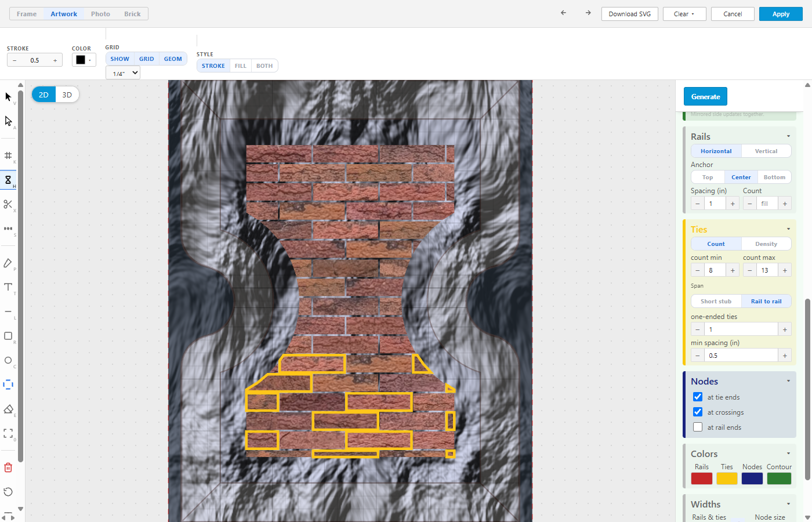
Task: Collapse the Rails section
Action: pos(788,136)
